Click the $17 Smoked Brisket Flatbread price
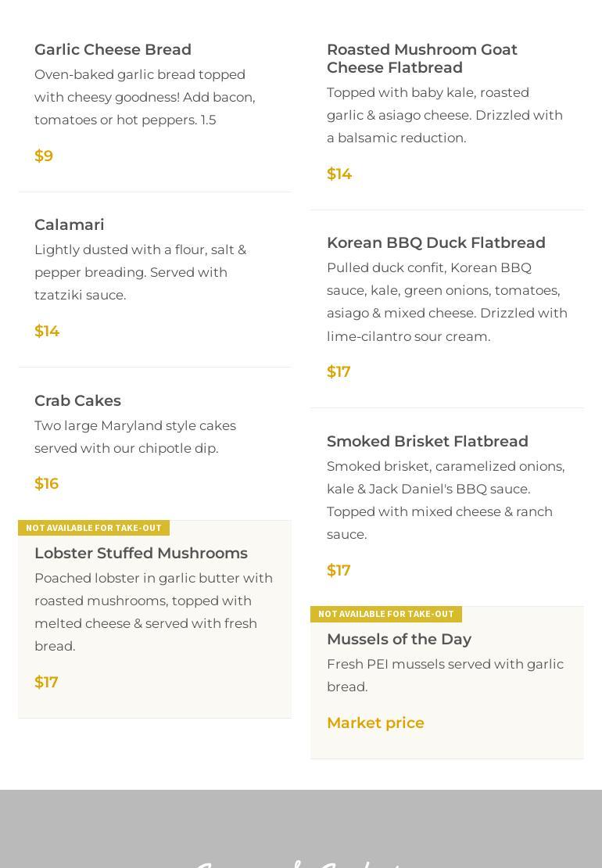The image size is (602, 868). click(x=339, y=570)
